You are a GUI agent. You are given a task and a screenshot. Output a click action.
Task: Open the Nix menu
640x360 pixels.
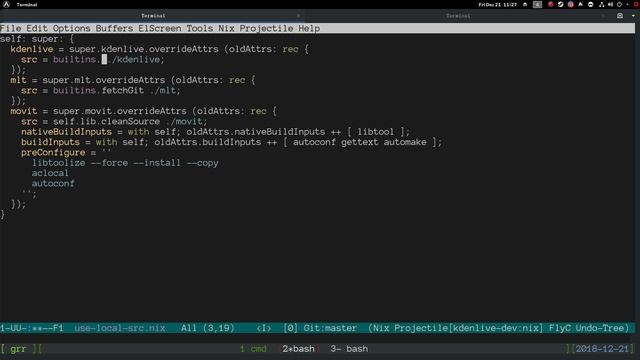(x=226, y=28)
